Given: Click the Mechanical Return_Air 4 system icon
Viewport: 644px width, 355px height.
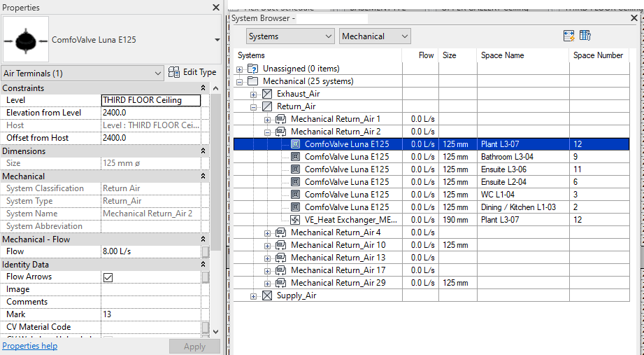Looking at the screenshot, I should coord(281,232).
